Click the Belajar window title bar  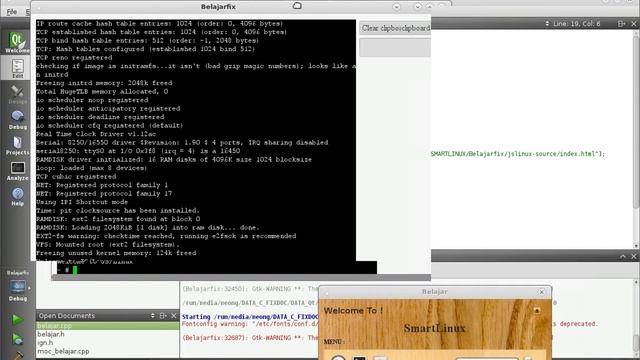[x=434, y=292]
